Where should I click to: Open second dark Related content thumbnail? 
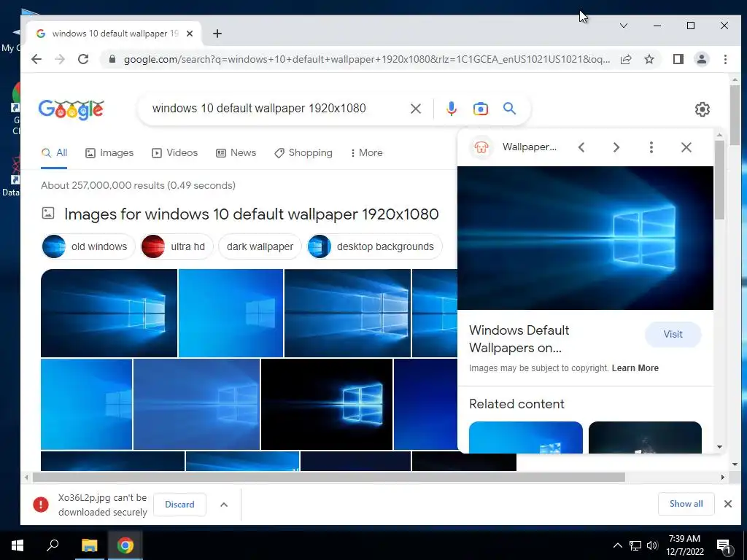(x=645, y=437)
